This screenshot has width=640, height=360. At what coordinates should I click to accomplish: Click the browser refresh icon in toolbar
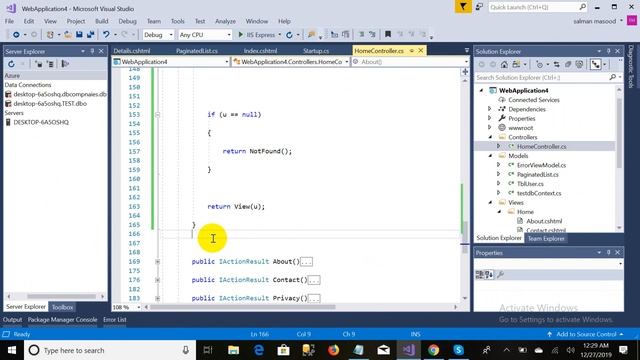(289, 35)
